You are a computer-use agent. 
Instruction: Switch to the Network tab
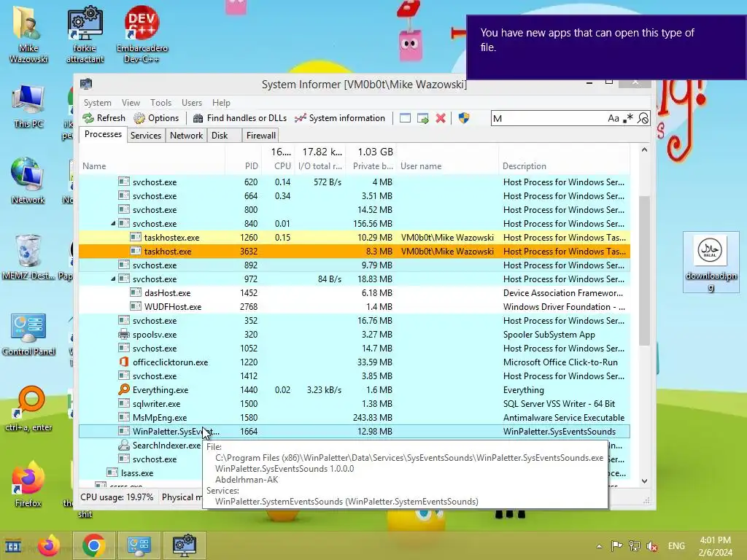click(x=186, y=135)
